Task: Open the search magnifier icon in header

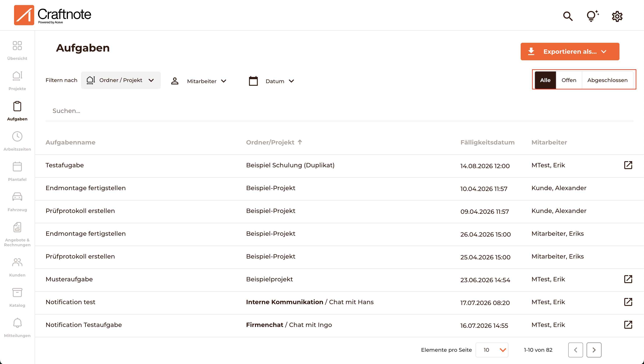Action: (x=568, y=16)
